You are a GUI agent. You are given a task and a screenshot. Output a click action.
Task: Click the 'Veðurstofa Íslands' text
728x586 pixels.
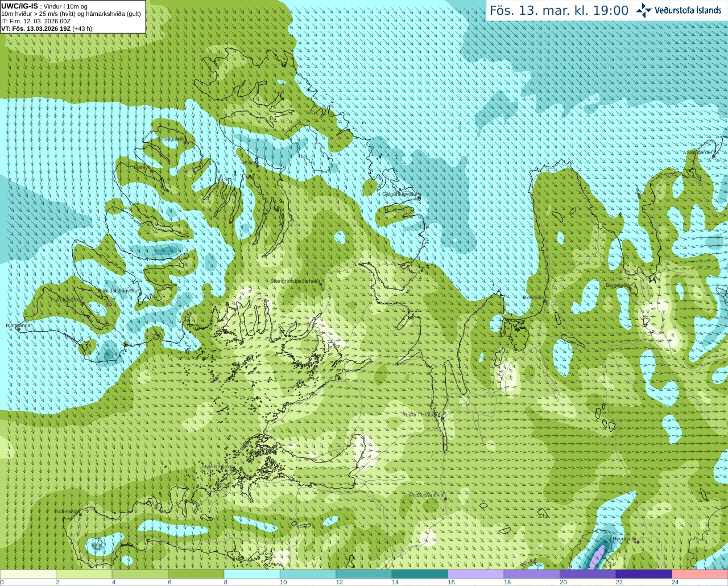(688, 10)
